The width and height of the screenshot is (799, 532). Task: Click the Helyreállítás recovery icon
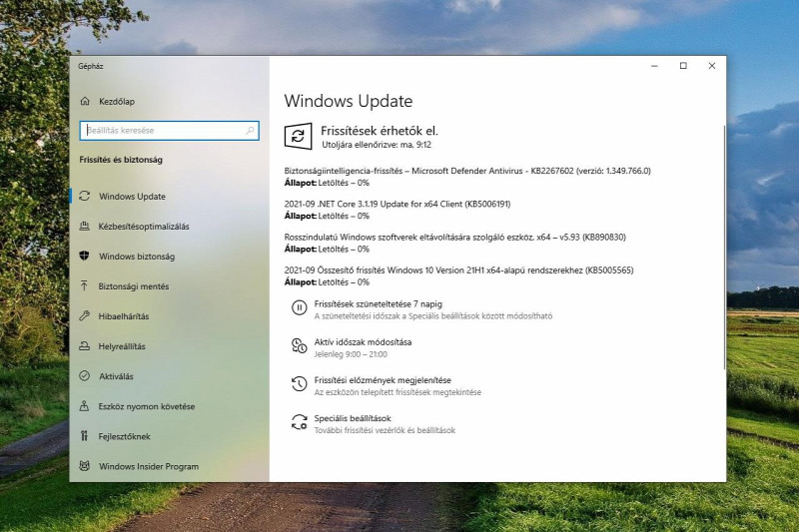[x=85, y=346]
